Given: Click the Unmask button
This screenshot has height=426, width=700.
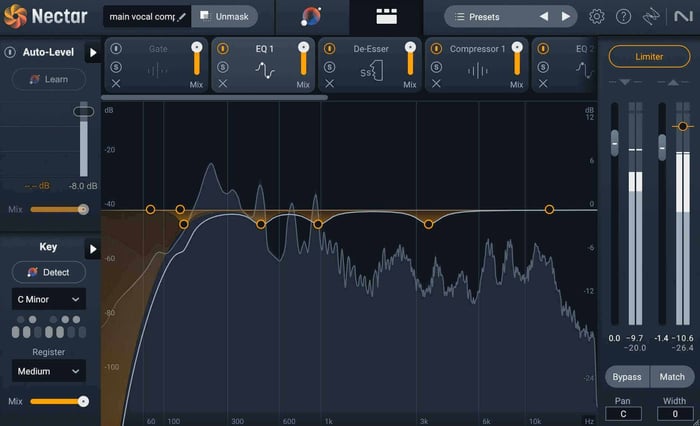Looking at the screenshot, I should click(x=224, y=17).
